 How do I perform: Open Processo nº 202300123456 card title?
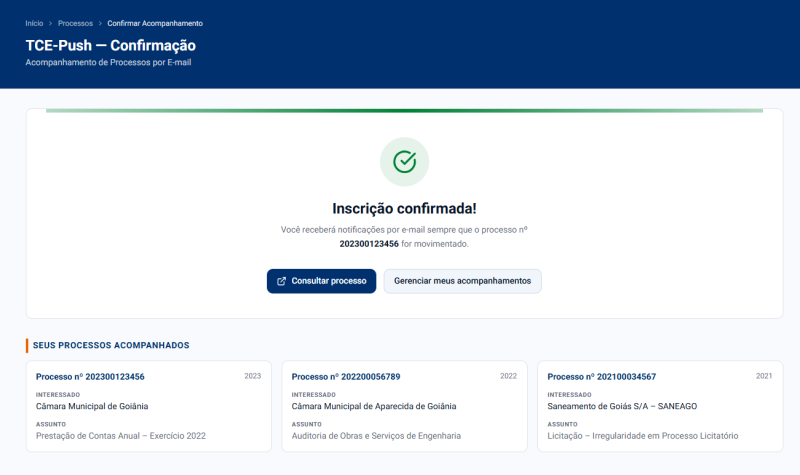tap(90, 377)
